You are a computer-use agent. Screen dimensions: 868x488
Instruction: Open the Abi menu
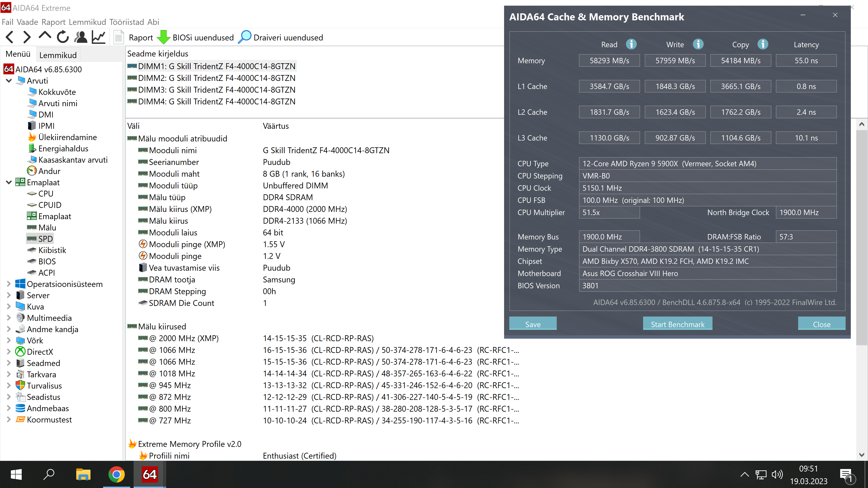pyautogui.click(x=153, y=22)
